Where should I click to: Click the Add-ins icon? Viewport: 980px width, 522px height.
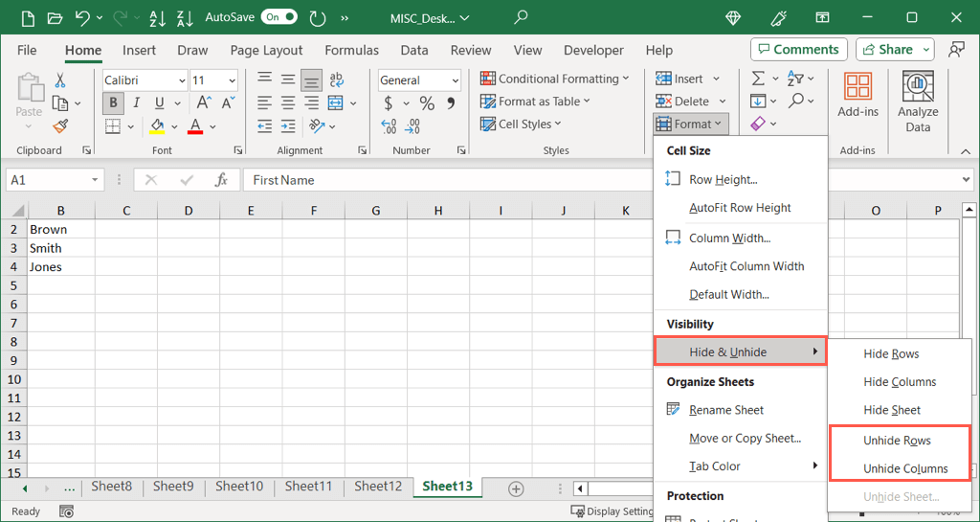[857, 96]
